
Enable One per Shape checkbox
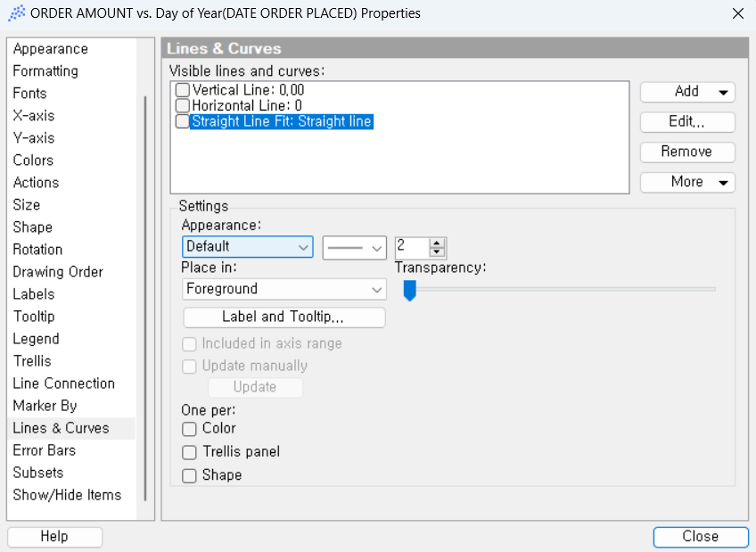[189, 476]
